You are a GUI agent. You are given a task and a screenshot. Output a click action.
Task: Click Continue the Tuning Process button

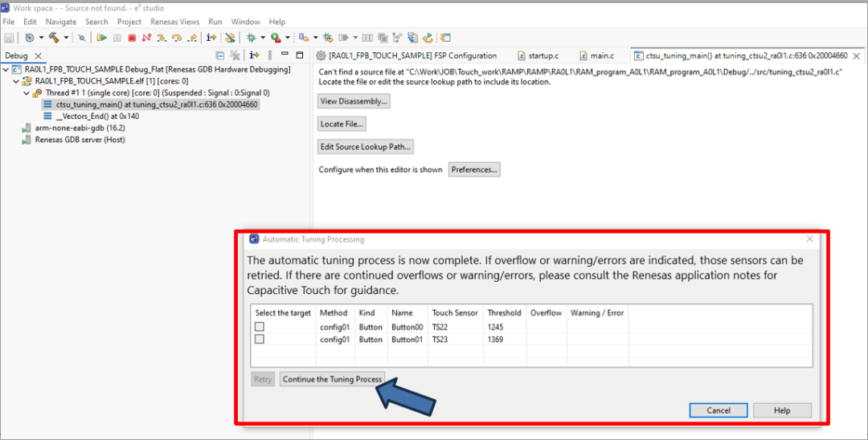tap(332, 379)
